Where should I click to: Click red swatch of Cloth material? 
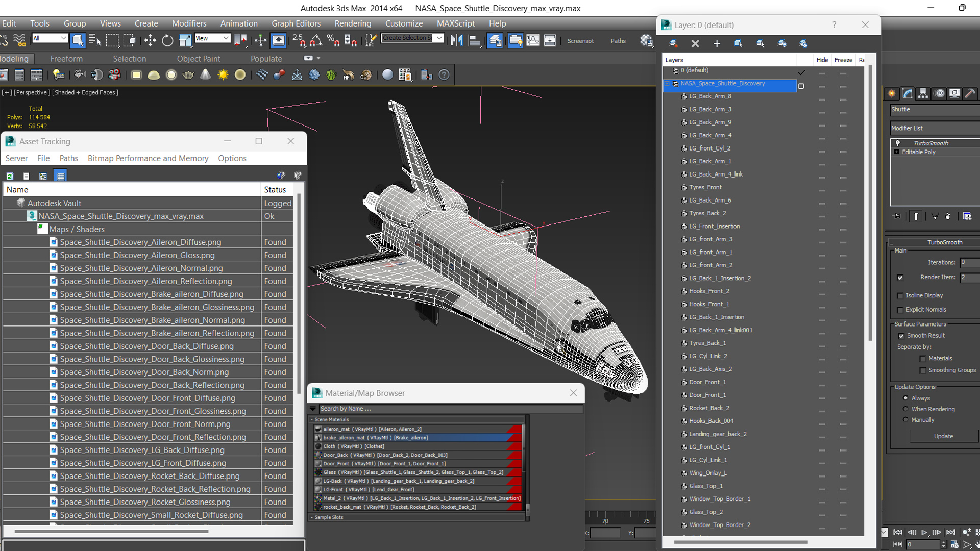point(514,446)
